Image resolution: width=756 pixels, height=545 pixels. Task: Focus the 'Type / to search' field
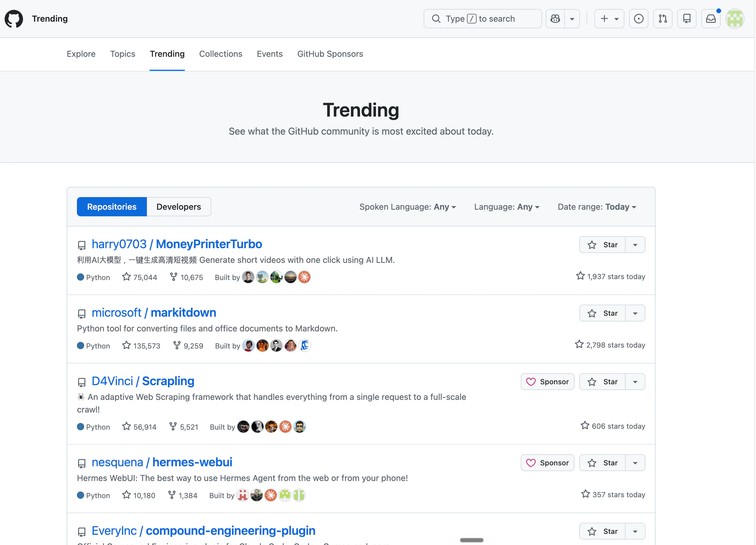483,19
